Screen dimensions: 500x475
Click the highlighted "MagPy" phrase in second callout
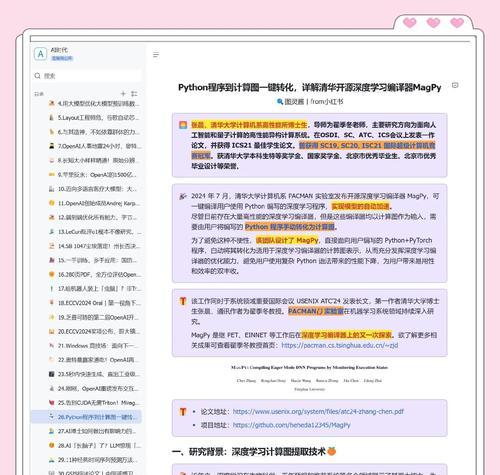pyautogui.click(x=287, y=240)
